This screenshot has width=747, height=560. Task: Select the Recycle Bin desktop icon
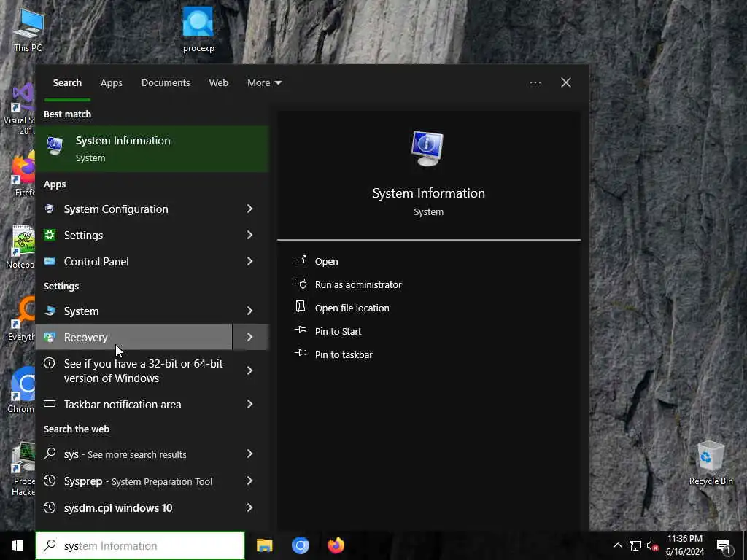[711, 463]
